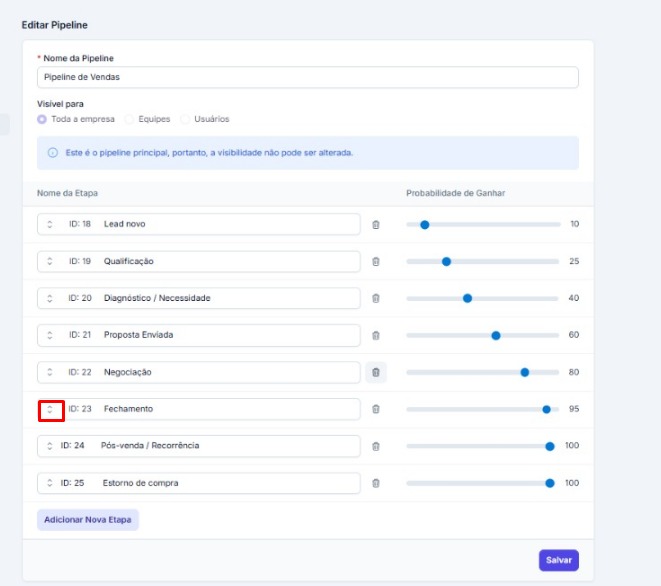Click reorder arrows for Negociação stage

(50, 372)
